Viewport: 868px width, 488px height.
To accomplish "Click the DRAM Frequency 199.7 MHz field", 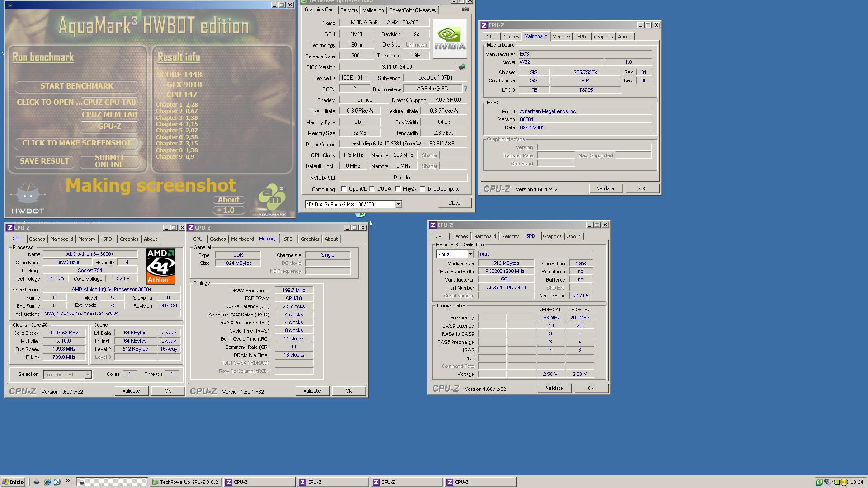I will click(294, 291).
